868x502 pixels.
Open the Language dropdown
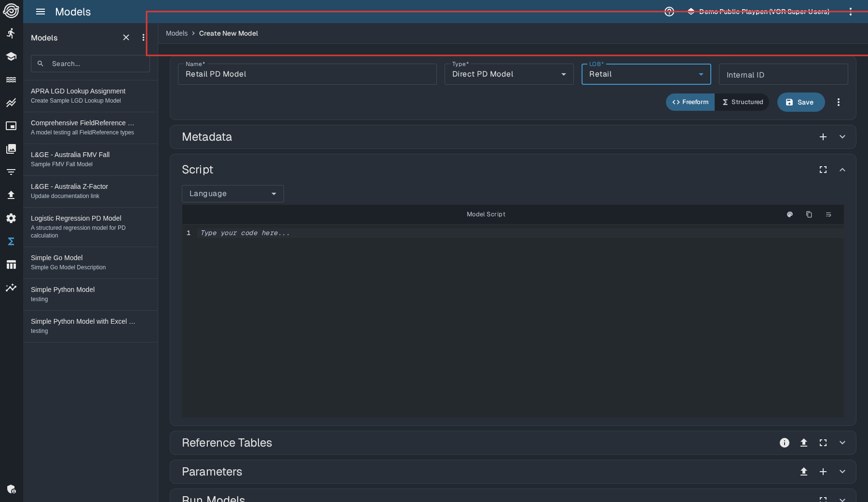point(232,194)
